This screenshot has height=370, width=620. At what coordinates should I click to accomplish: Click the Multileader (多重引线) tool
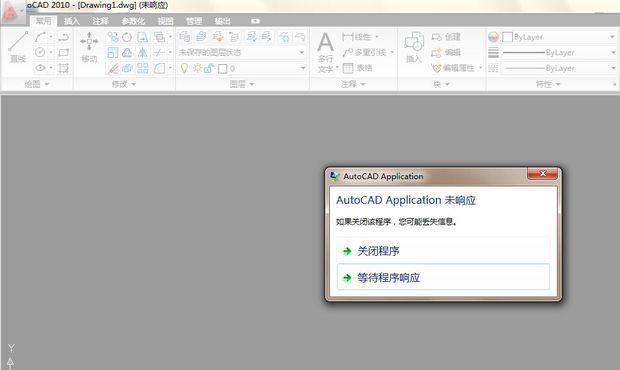click(365, 52)
